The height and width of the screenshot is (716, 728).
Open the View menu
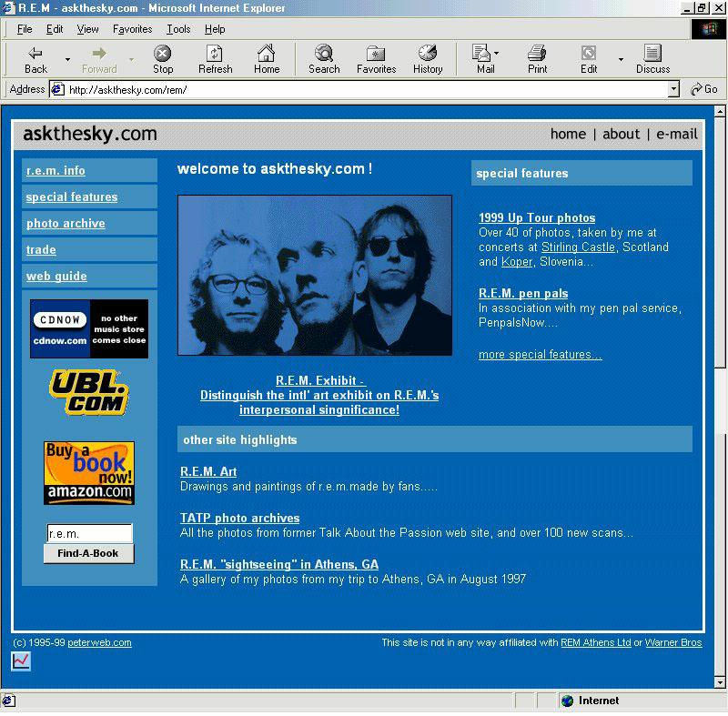87,29
